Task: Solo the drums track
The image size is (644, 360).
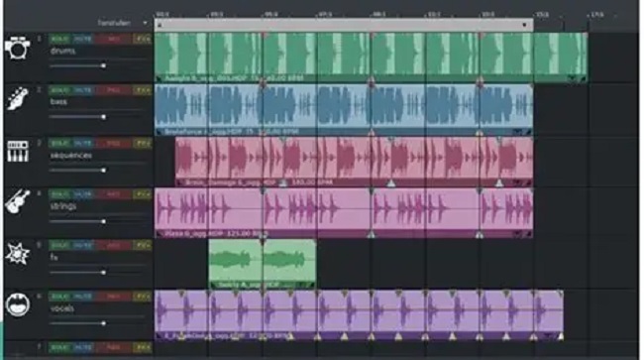Action: click(x=59, y=39)
